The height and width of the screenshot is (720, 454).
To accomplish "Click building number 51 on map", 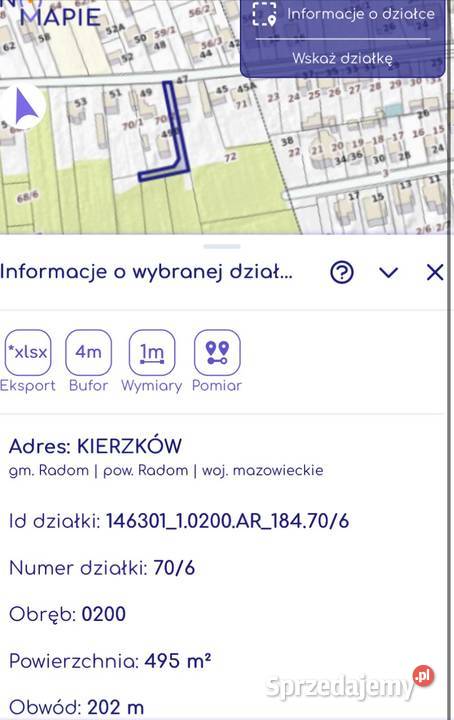I will 115,94.
